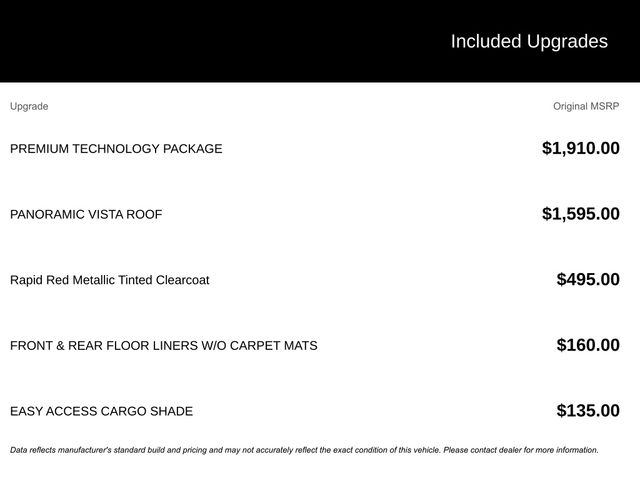Click the $1,595.00 price
Screen dimensions: 640x480
(580, 214)
